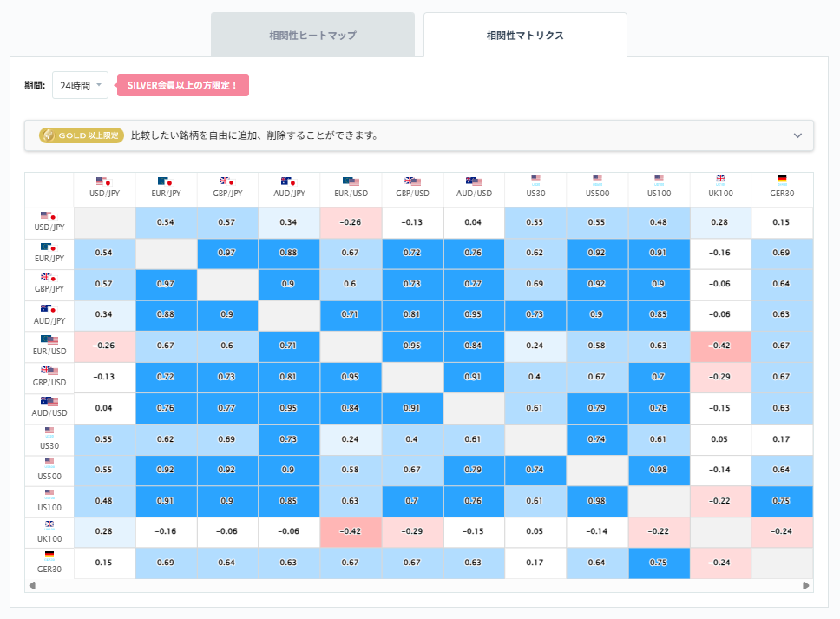Screen dimensions: 840x619
Task: Click the German flag icon above GER30
Action: (782, 179)
